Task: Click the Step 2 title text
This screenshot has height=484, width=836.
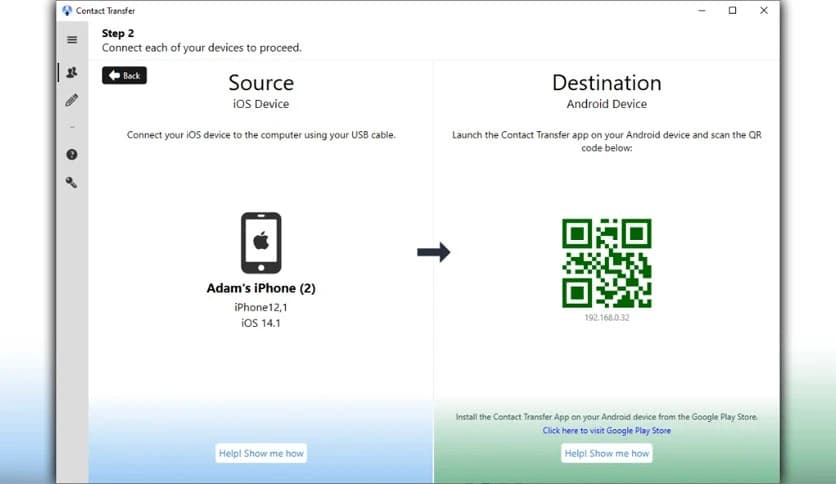Action: 118,33
